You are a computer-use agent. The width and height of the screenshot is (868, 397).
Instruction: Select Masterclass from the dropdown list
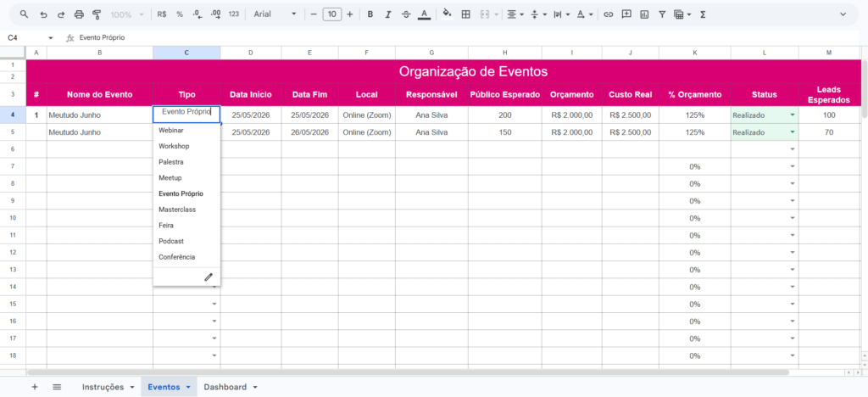(186, 210)
